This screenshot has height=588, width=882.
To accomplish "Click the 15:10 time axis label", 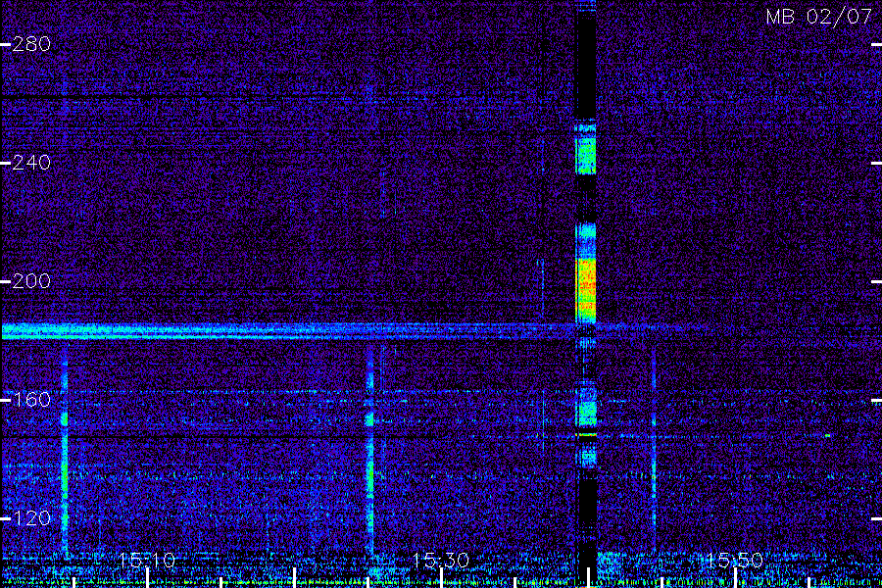I will (147, 560).
